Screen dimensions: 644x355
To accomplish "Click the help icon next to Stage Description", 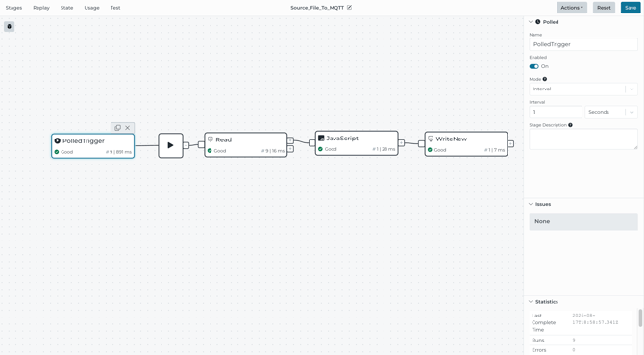I will (x=571, y=125).
